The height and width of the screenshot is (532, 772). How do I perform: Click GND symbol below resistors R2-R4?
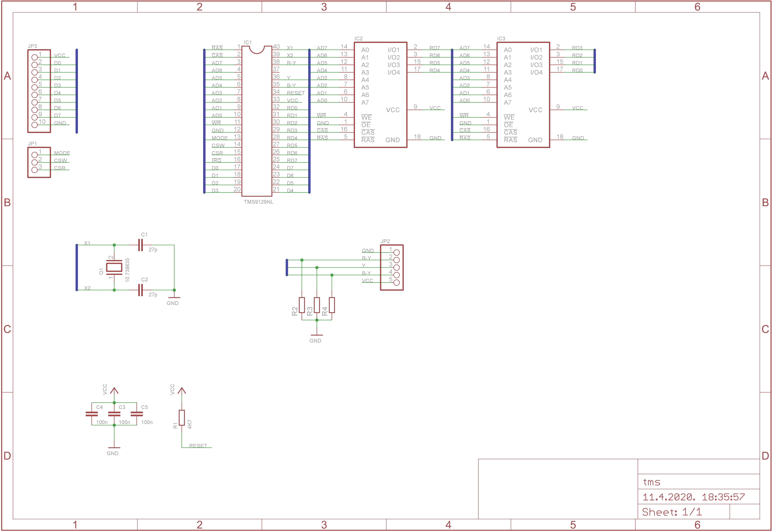click(x=317, y=335)
